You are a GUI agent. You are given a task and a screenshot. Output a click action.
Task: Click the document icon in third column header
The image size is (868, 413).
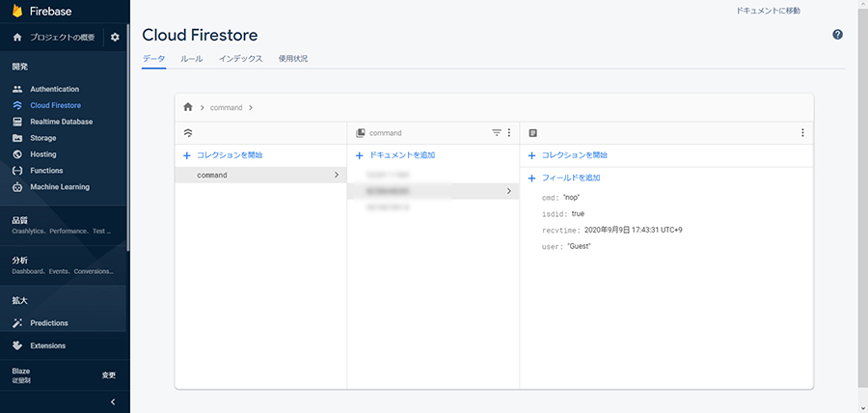(533, 133)
